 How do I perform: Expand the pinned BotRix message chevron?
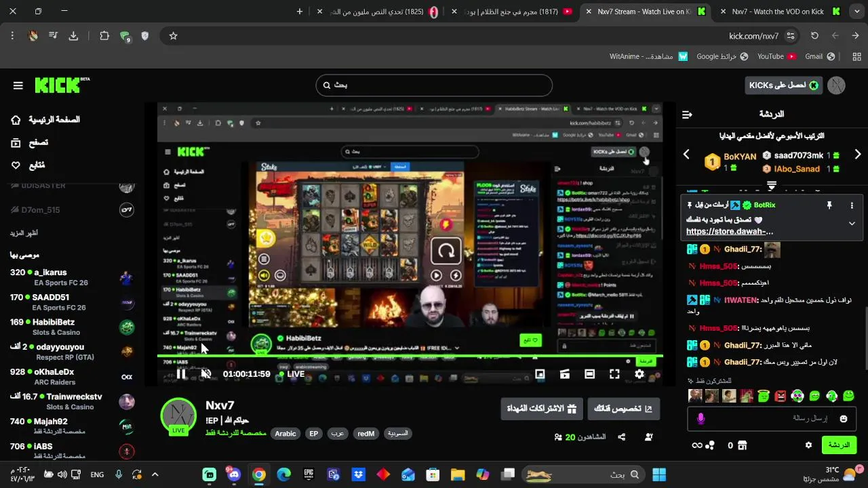852,223
